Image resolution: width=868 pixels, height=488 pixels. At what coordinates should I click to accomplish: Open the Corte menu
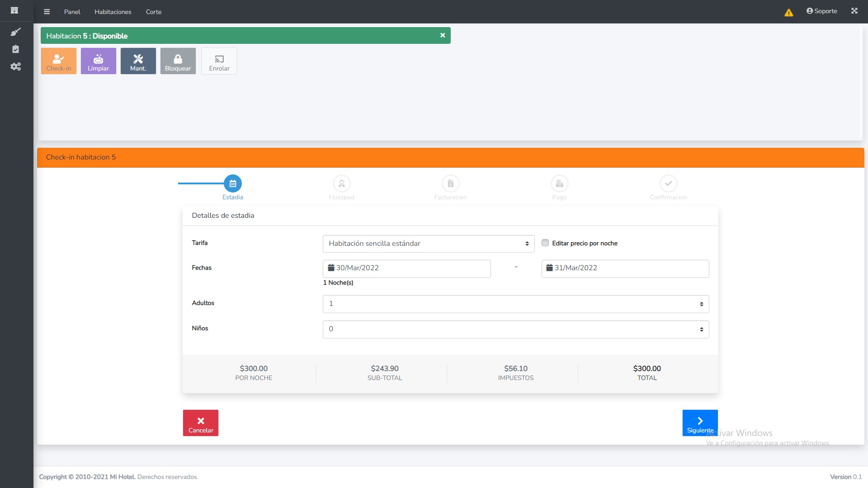click(x=153, y=12)
